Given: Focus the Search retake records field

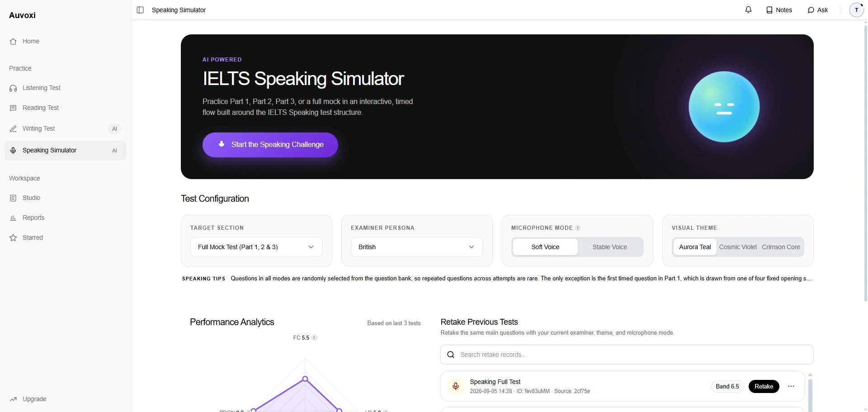Looking at the screenshot, I should pyautogui.click(x=627, y=355).
